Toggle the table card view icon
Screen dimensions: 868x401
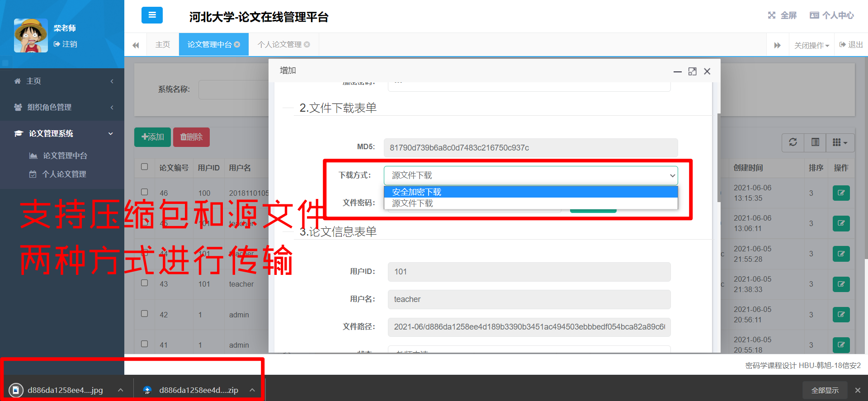(815, 142)
